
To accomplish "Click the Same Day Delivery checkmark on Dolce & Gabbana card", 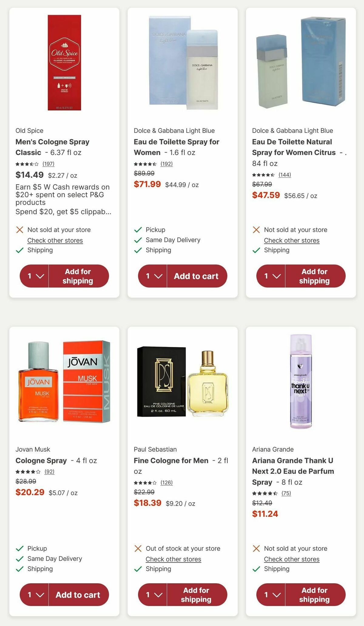I will click(x=138, y=240).
